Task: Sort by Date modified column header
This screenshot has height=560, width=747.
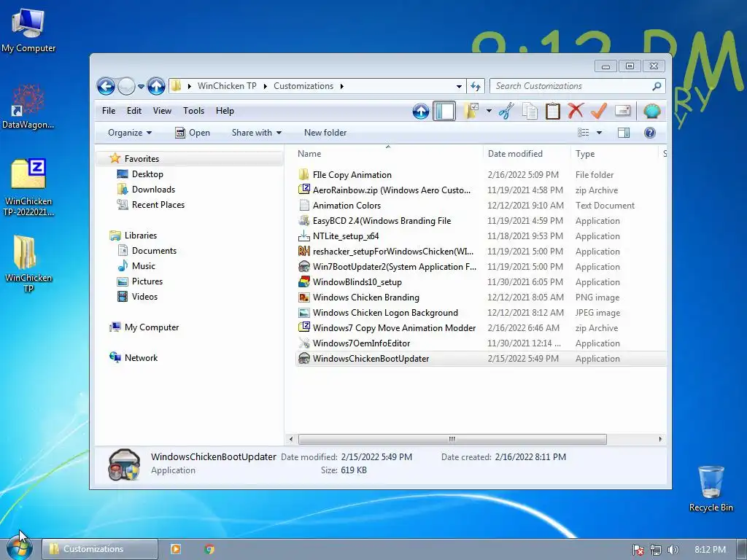Action: pyautogui.click(x=527, y=154)
